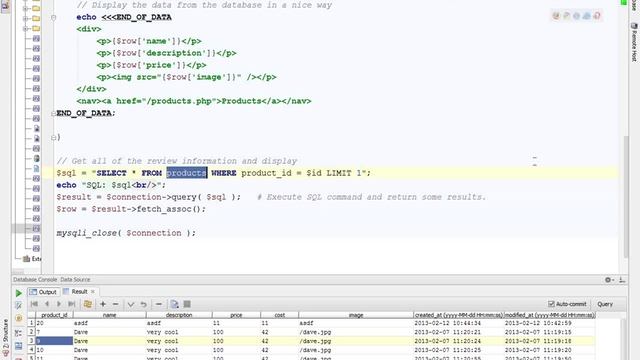Hide the Database Console panel icon
The image size is (640, 360).
coord(622,280)
